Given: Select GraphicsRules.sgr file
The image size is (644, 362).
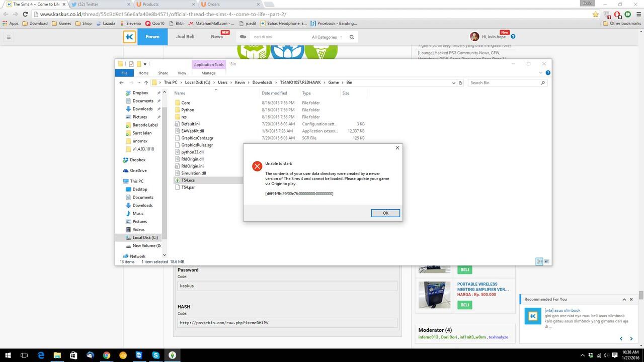Looking at the screenshot, I should click(x=197, y=145).
